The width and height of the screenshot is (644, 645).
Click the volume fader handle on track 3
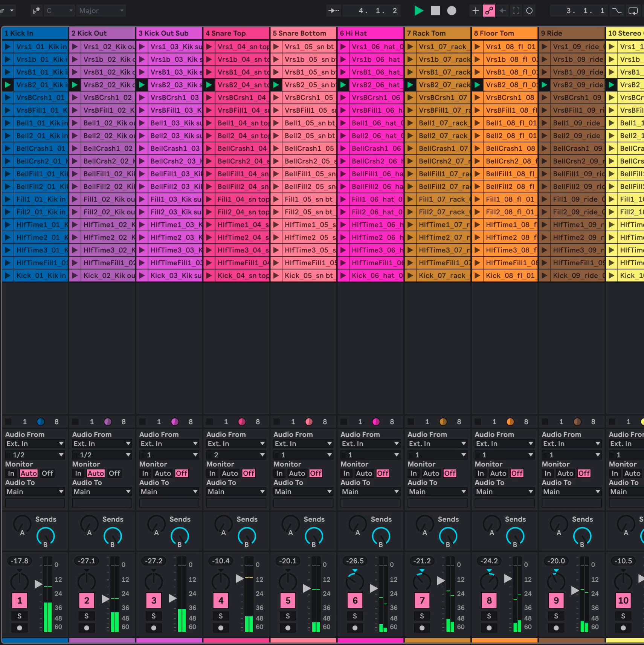click(172, 598)
